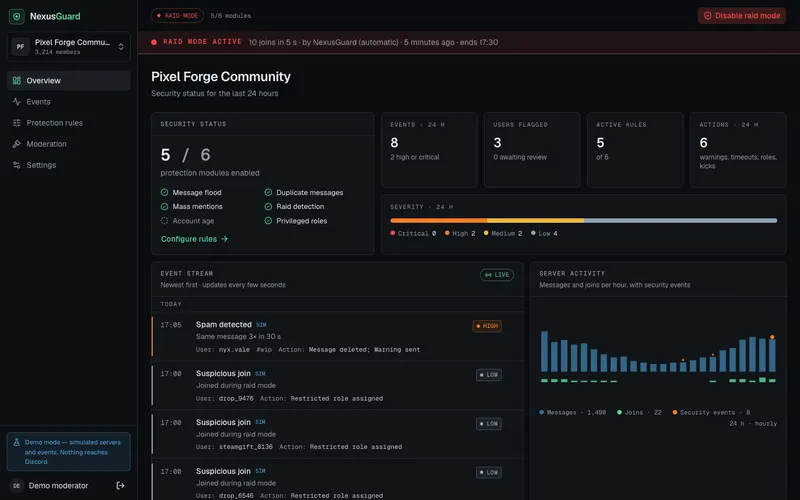Click the Moderation gavel icon

coord(17,144)
